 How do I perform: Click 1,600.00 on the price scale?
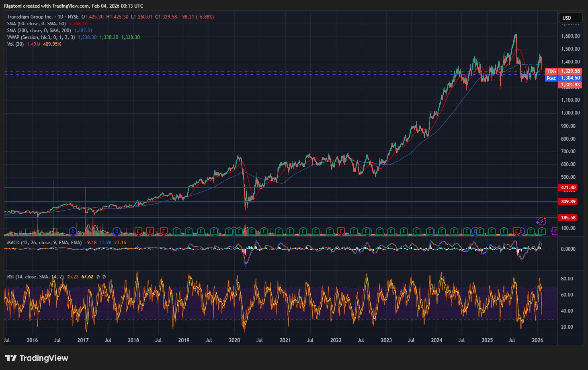(x=570, y=36)
